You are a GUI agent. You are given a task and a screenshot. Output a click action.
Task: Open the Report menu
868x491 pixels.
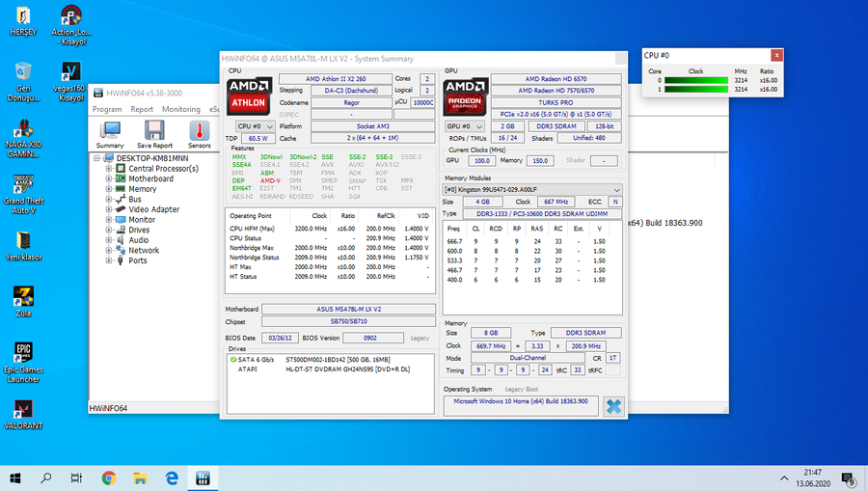pyautogui.click(x=142, y=110)
